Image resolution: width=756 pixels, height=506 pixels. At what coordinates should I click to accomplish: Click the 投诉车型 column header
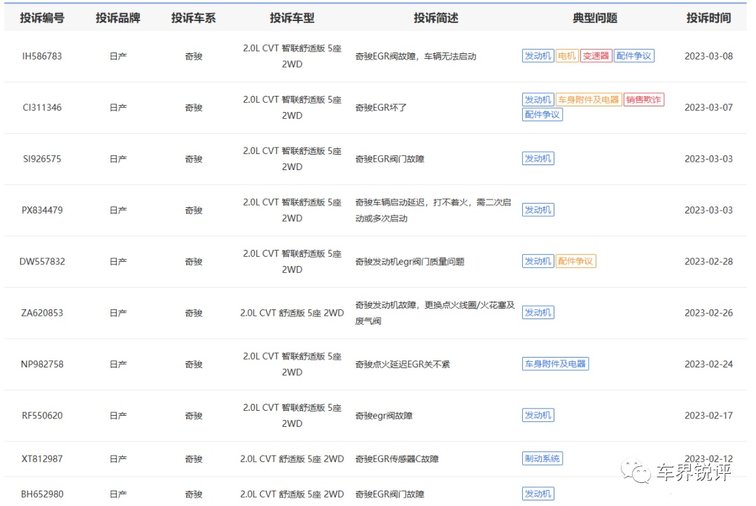pyautogui.click(x=292, y=18)
